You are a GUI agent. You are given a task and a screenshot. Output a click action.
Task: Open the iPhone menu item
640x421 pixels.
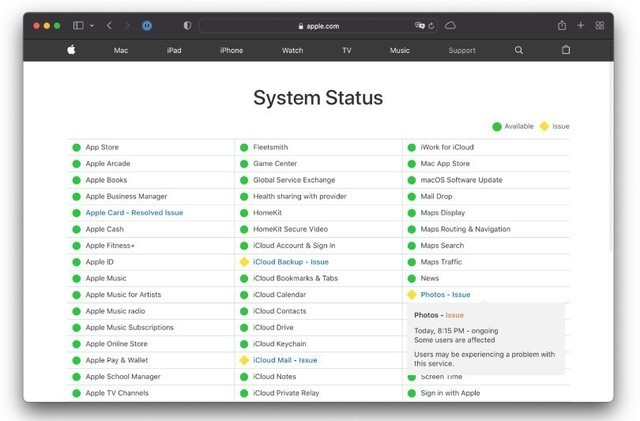(231, 50)
